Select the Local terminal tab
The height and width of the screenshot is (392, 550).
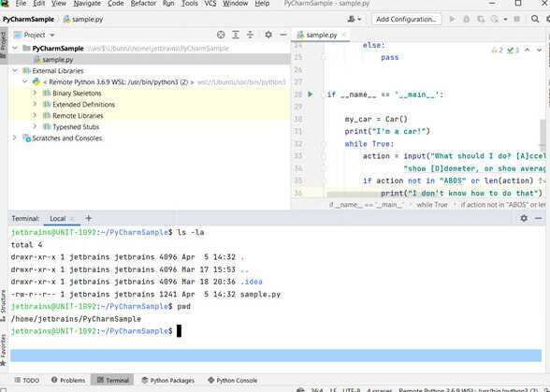point(58,219)
